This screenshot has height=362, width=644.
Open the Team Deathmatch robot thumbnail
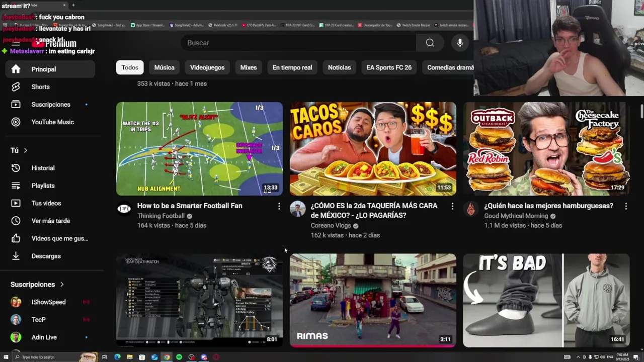(200, 300)
